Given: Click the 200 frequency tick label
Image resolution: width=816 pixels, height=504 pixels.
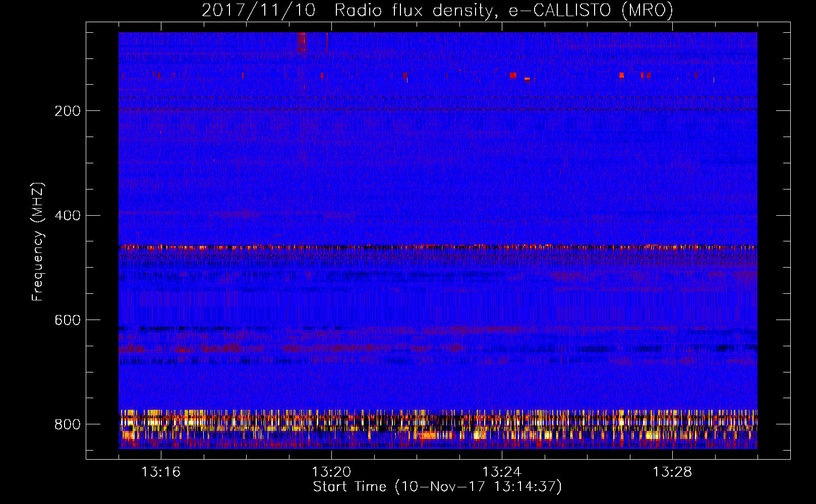Looking at the screenshot, I should click(68, 111).
